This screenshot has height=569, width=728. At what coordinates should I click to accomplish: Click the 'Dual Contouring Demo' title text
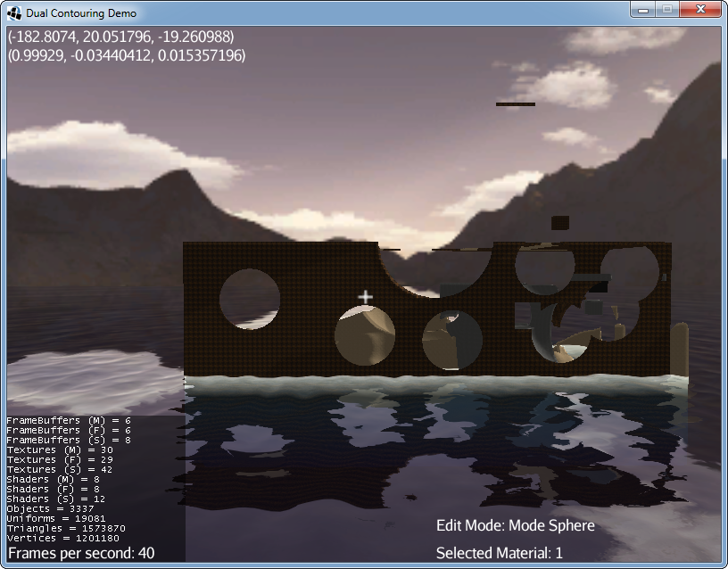[81, 13]
